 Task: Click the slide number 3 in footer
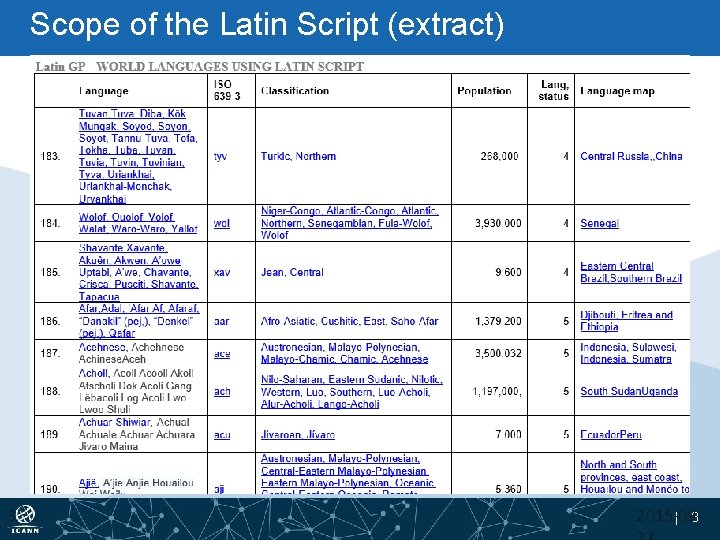(695, 518)
